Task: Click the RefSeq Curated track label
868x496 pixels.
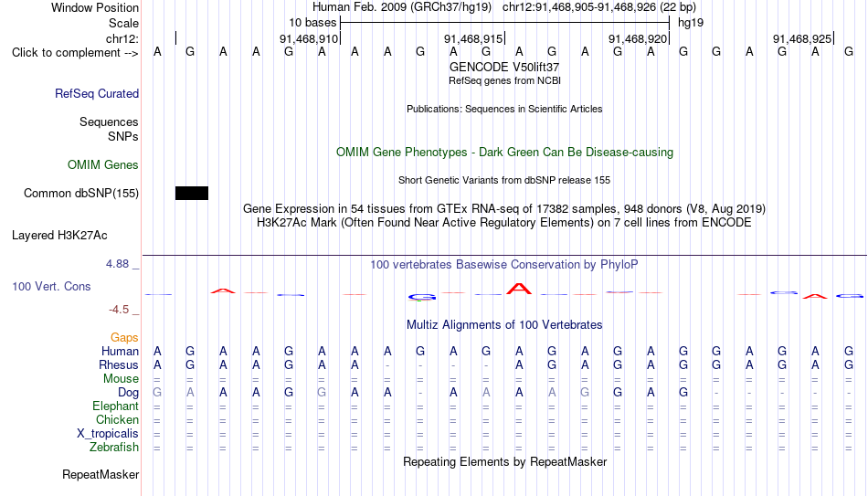Action: 97,93
